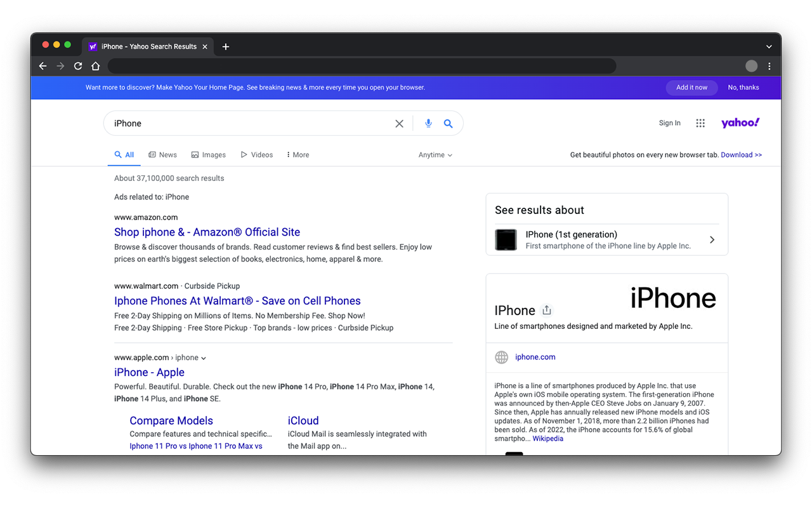Click the Add it now button
This screenshot has height=508, width=812.
coord(691,88)
